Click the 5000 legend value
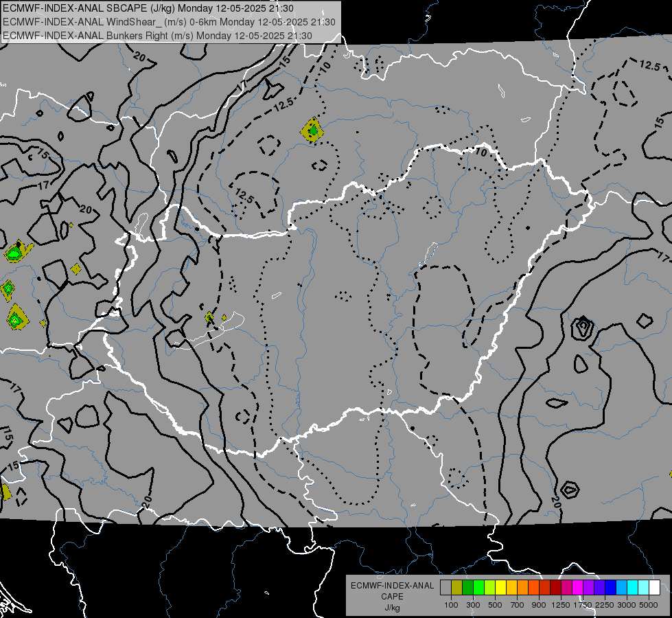 (x=649, y=605)
